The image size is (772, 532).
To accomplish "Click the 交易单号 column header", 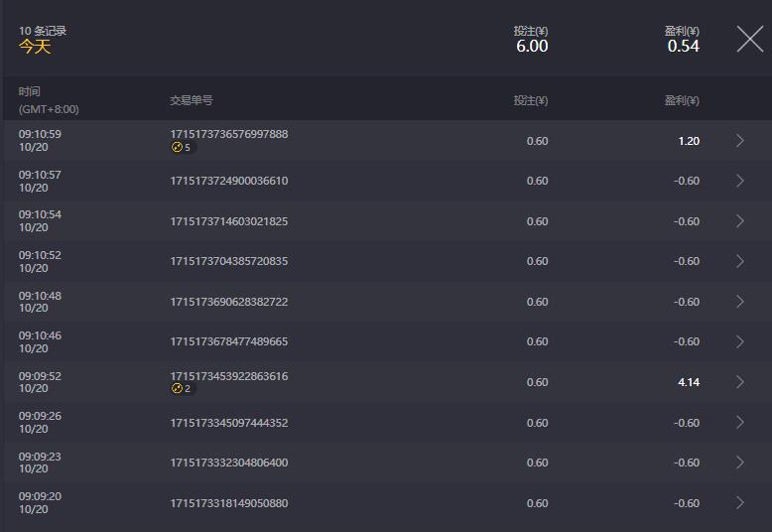I will click(192, 100).
